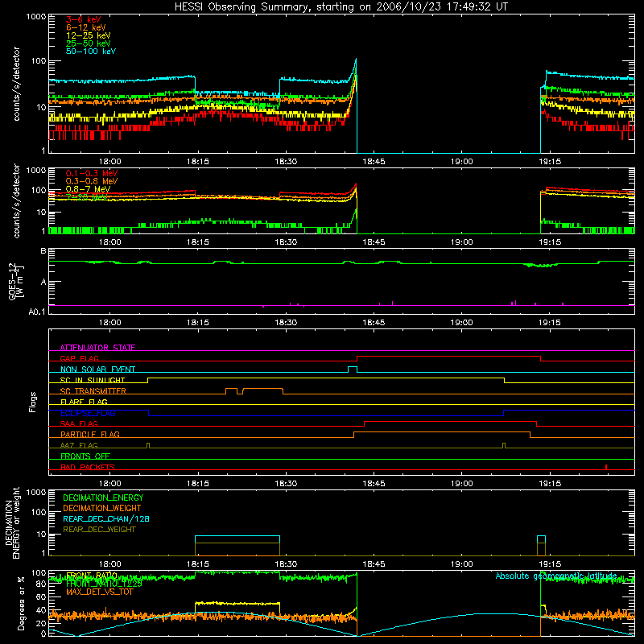The width and height of the screenshot is (644, 644).
Task: Click the Absolute geomagnetic latitude label
Action: pos(556,576)
